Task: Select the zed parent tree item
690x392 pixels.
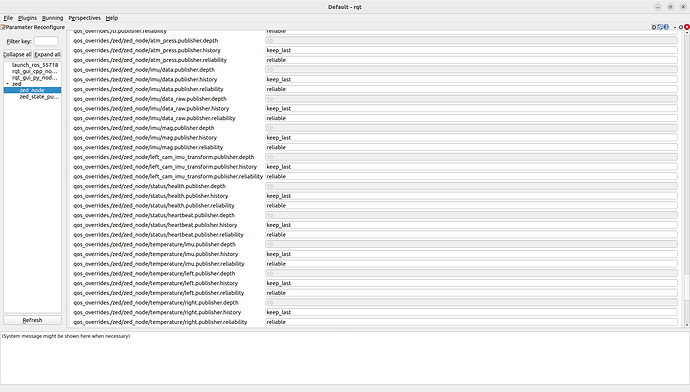Action: coord(17,84)
